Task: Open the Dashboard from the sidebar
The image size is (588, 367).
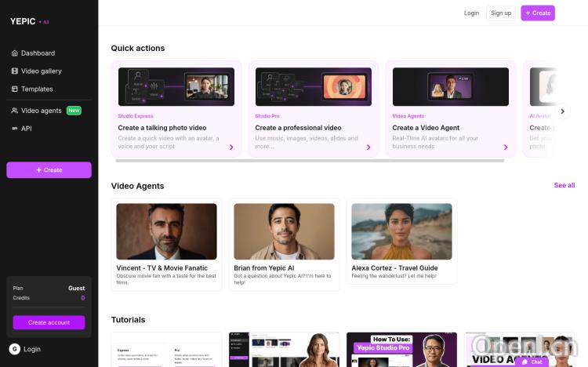Action: (38, 53)
